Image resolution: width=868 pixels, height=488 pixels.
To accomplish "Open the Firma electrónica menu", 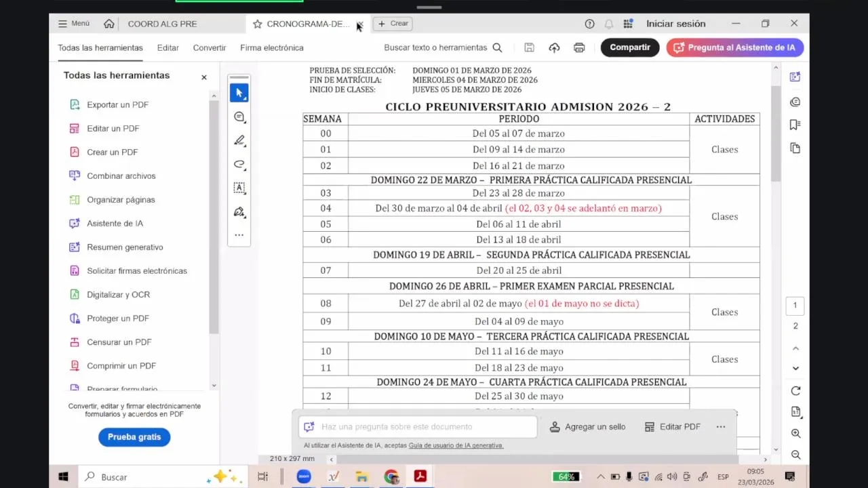I will [272, 47].
